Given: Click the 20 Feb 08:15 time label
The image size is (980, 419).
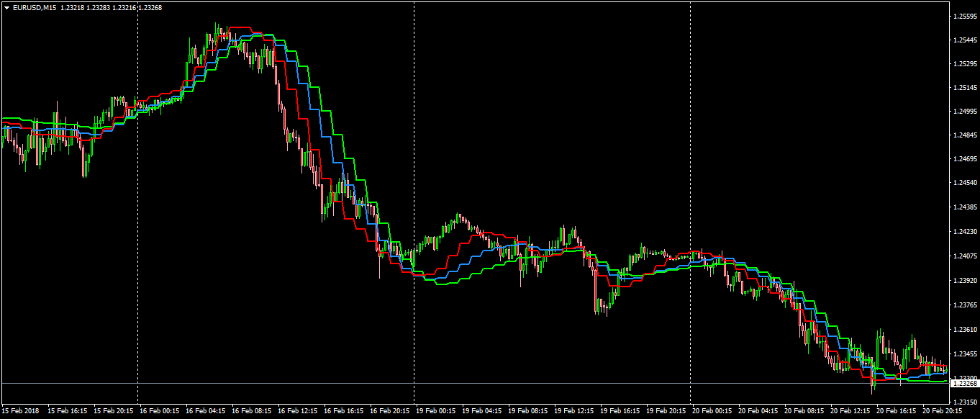Looking at the screenshot, I should pos(804,411).
